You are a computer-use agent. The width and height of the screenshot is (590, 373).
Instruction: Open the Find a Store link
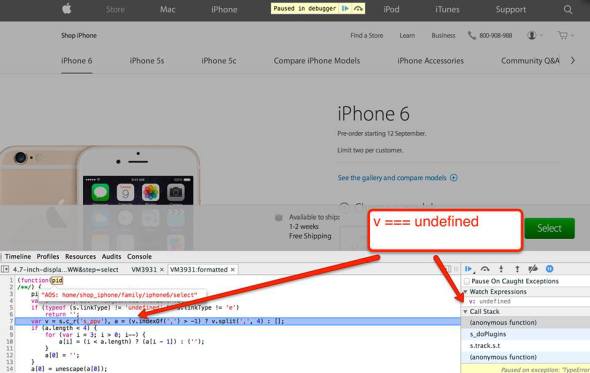tap(366, 35)
